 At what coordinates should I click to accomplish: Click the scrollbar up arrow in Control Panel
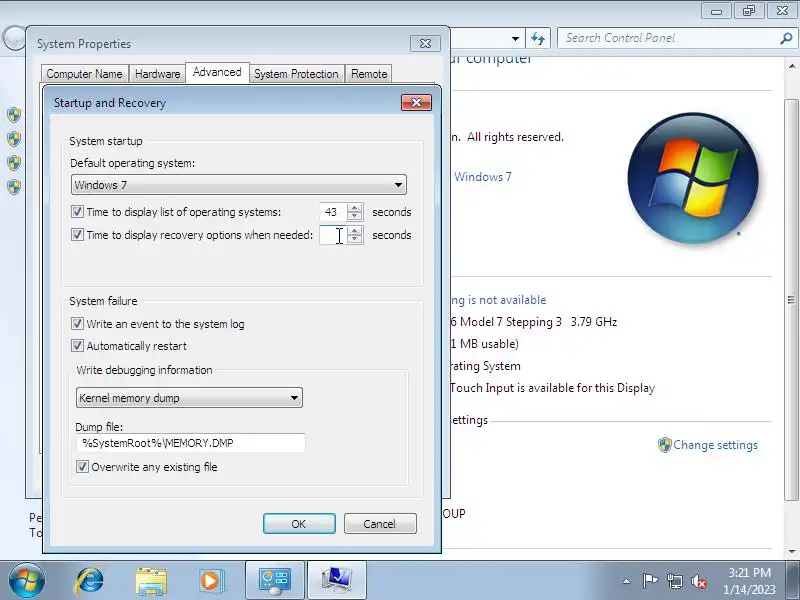tap(791, 66)
